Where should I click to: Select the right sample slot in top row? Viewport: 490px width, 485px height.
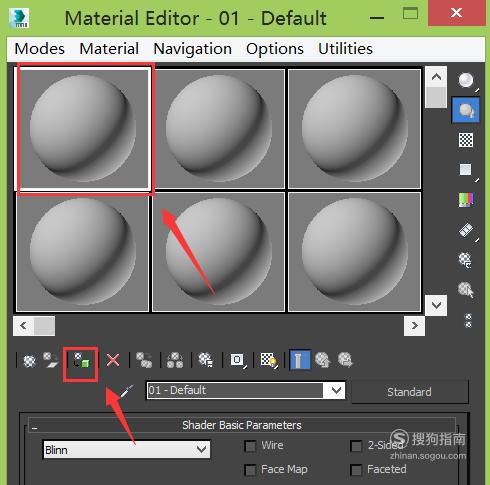click(x=355, y=129)
